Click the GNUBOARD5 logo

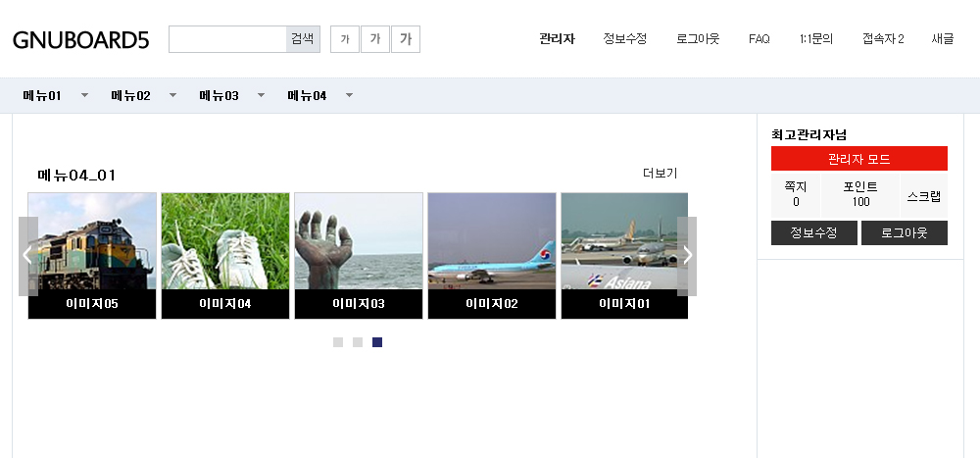pyautogui.click(x=80, y=40)
